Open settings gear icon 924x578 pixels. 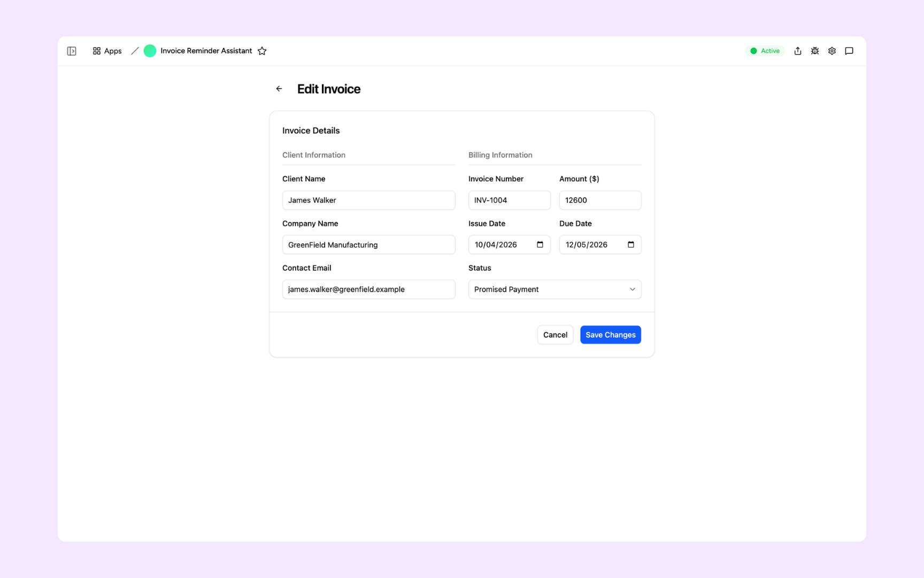click(x=832, y=51)
